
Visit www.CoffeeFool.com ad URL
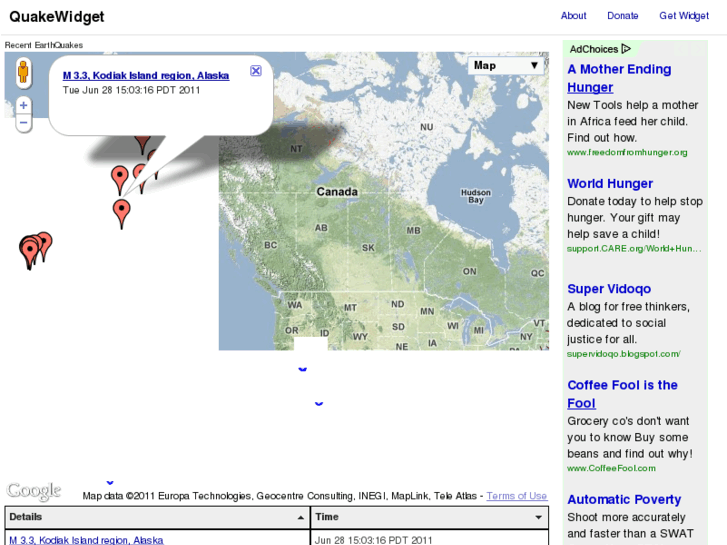point(611,468)
